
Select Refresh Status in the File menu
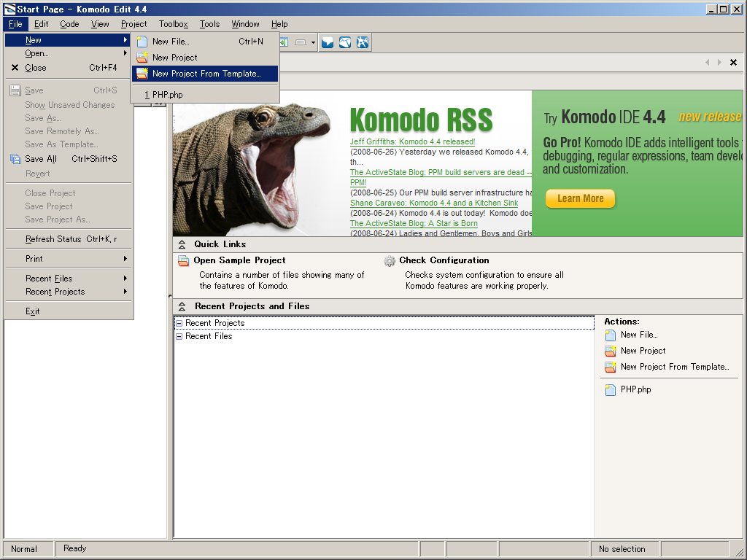(x=68, y=239)
